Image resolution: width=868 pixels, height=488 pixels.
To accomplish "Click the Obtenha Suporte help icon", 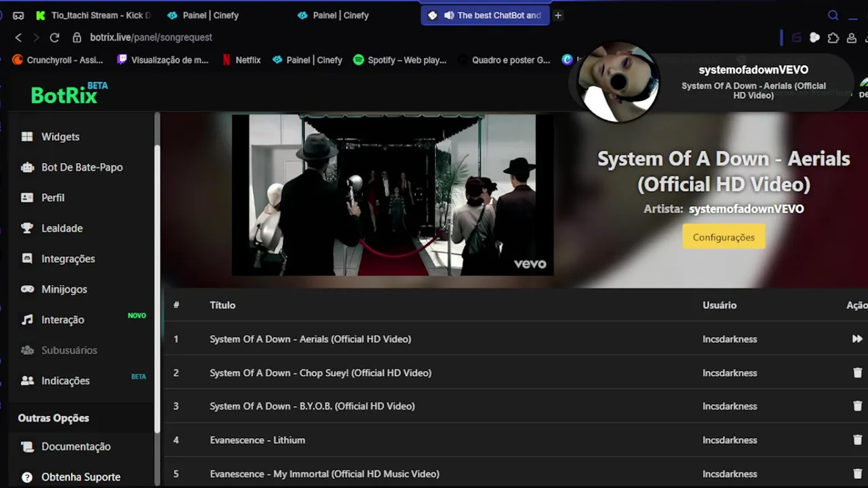I will coord(27,477).
